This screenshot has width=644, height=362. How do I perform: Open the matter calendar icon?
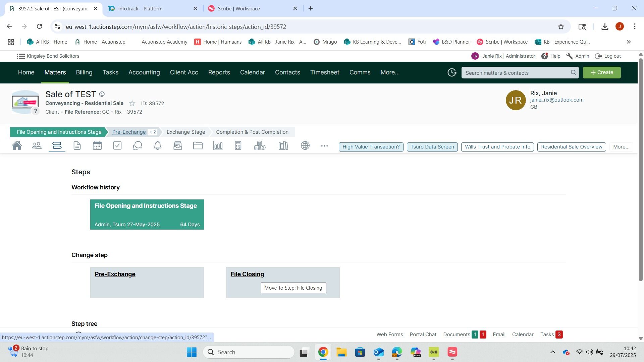pos(97,146)
